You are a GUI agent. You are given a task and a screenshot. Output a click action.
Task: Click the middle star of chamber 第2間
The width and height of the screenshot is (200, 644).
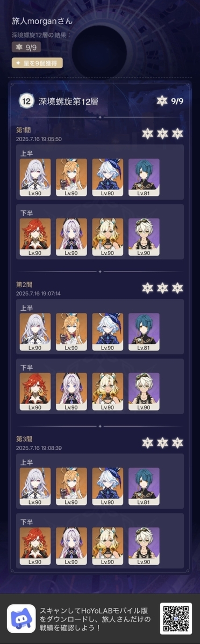click(x=162, y=288)
